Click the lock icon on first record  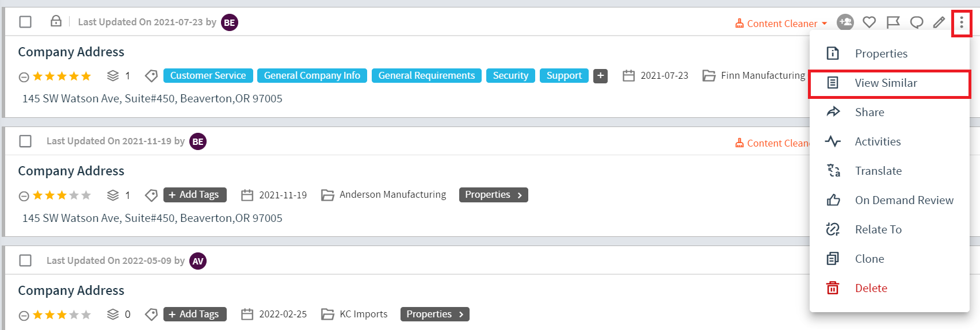[56, 21]
